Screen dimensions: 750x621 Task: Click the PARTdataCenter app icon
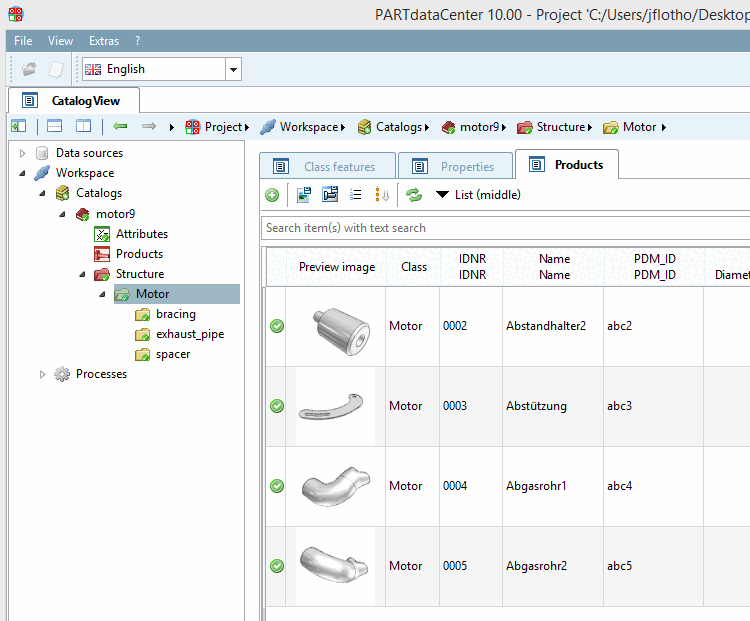point(16,14)
